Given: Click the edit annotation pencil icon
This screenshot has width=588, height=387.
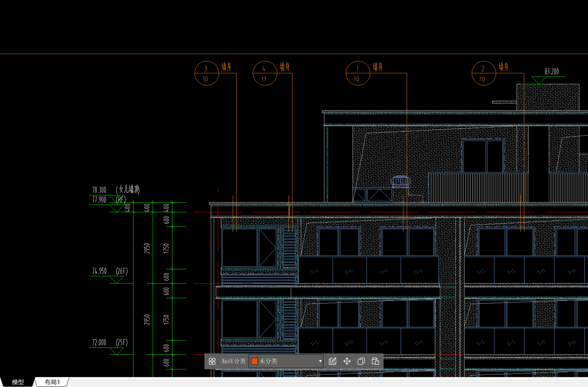Looking at the screenshot, I should [332, 361].
